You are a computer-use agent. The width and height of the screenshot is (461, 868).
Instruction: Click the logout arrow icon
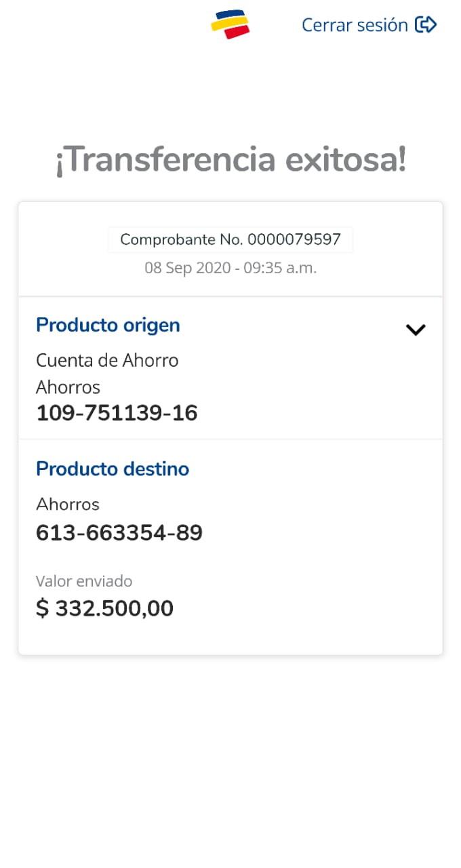pos(426,25)
